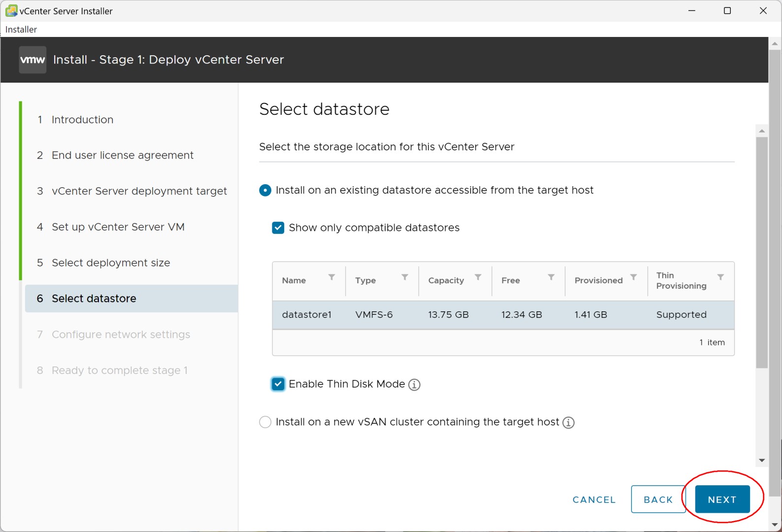This screenshot has width=782, height=532.
Task: Sort by the Provisioned column header
Action: pos(599,280)
